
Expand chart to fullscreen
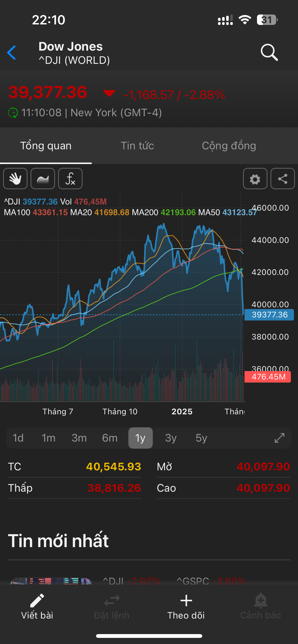coord(279,438)
